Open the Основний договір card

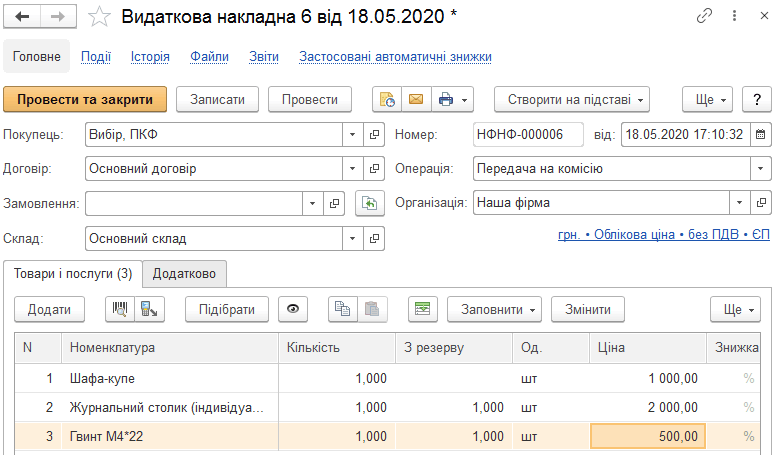374,169
